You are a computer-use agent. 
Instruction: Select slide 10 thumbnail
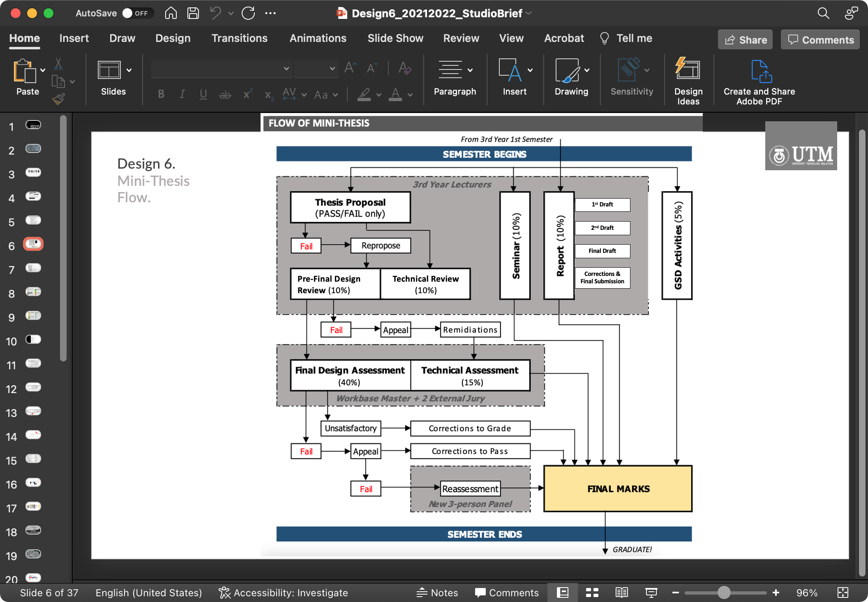33,340
